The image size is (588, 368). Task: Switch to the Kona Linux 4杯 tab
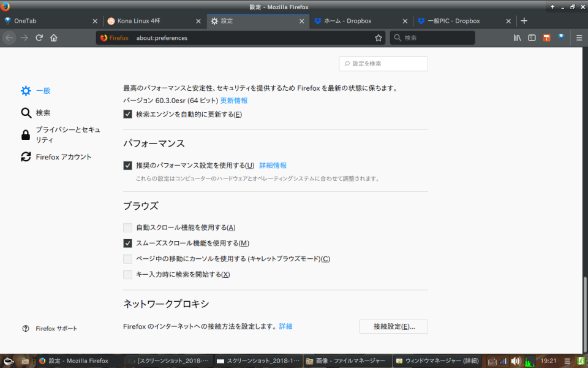coord(154,21)
